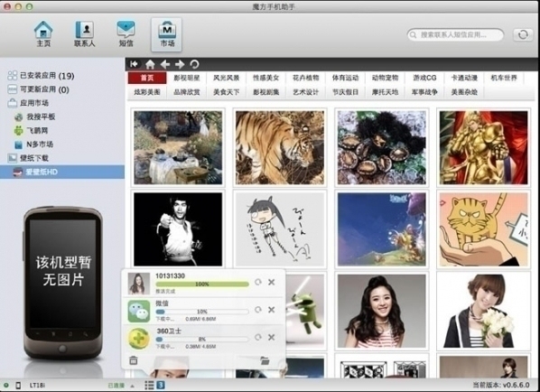Toggle the download list in status bar
The height and width of the screenshot is (392, 540).
click(x=149, y=385)
